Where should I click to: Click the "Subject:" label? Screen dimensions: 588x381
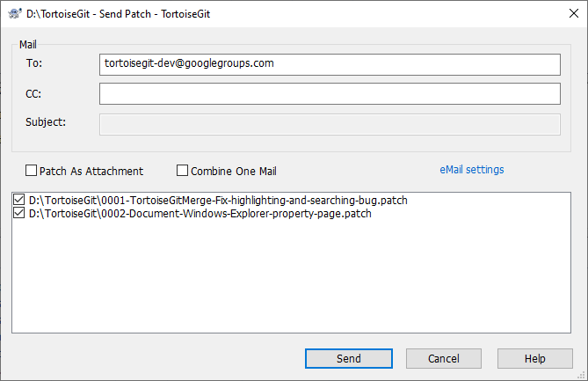47,121
